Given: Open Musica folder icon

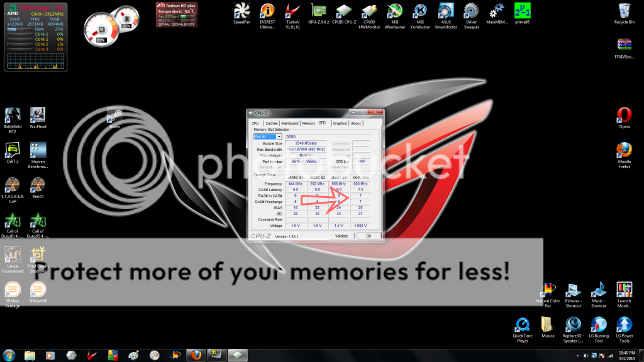Looking at the screenshot, I should click(x=548, y=327).
